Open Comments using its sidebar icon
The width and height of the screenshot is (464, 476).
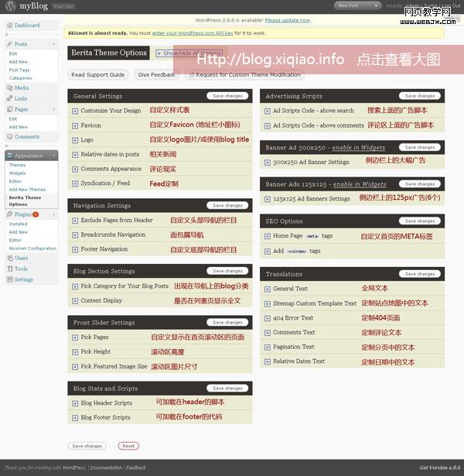click(9, 137)
